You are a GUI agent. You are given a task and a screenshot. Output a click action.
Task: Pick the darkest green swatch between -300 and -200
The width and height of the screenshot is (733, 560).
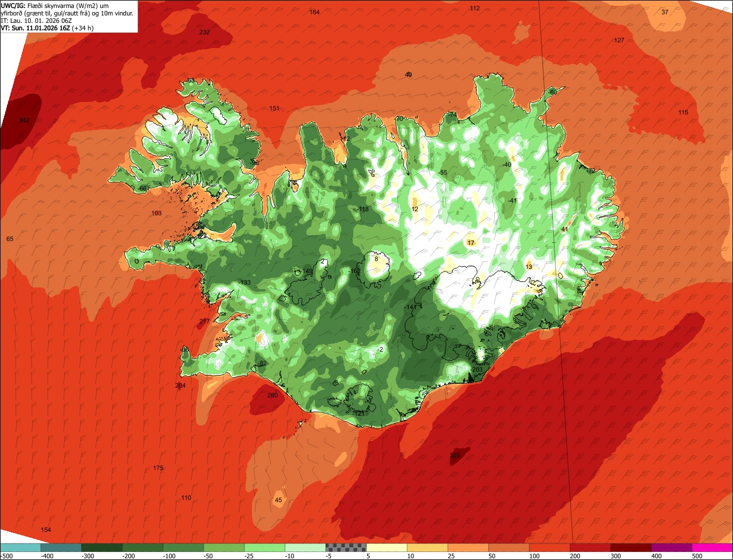click(x=102, y=547)
